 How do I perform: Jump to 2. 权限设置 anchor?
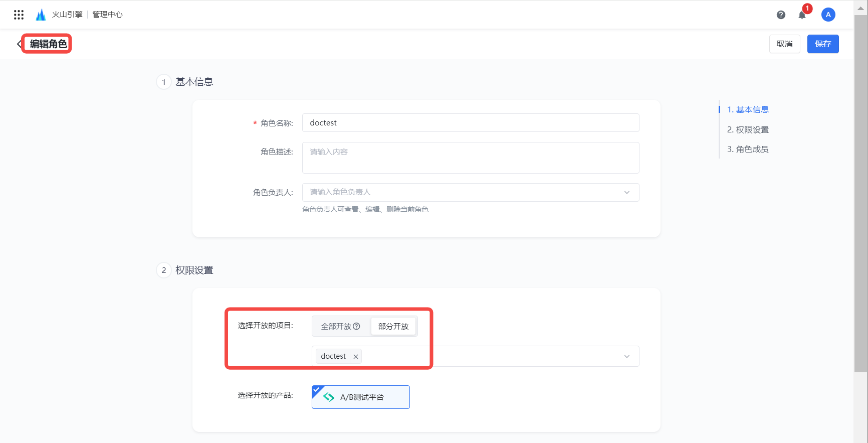pyautogui.click(x=748, y=129)
